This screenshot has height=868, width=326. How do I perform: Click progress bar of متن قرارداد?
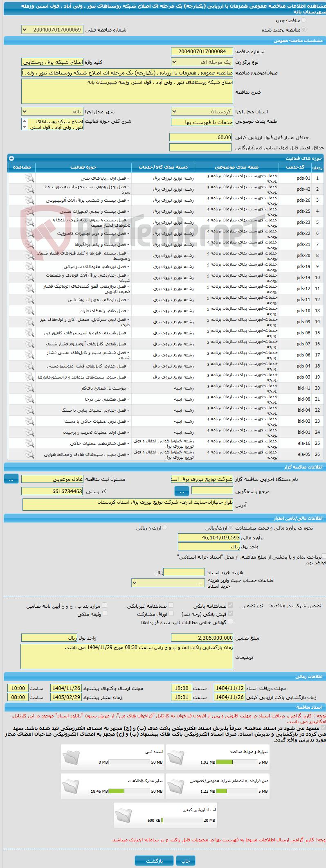click(x=236, y=791)
